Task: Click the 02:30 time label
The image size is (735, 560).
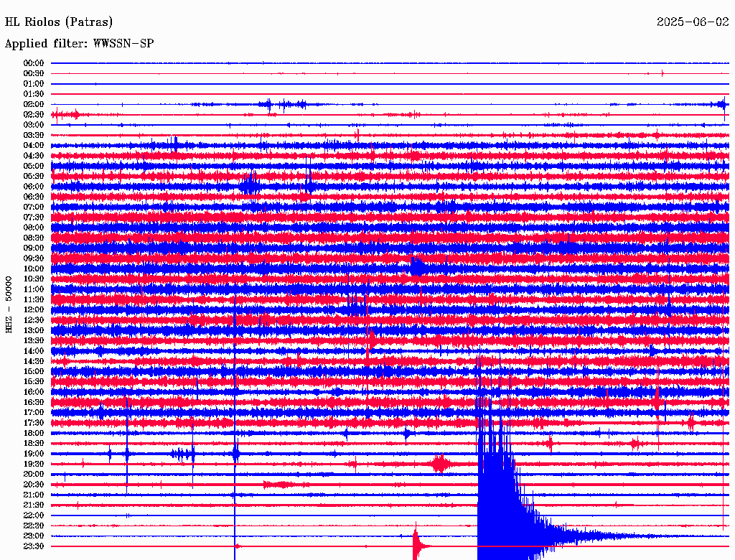Action: (34, 114)
